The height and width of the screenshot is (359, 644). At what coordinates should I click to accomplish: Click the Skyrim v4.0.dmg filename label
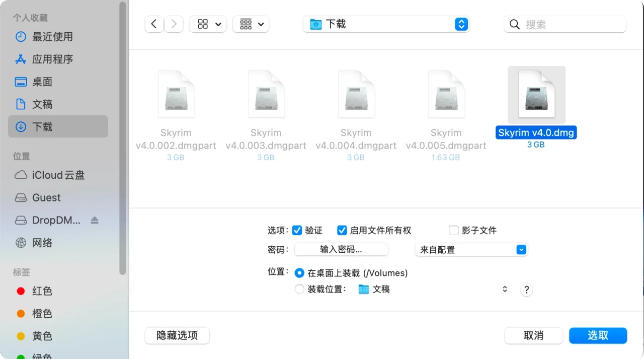pyautogui.click(x=536, y=133)
